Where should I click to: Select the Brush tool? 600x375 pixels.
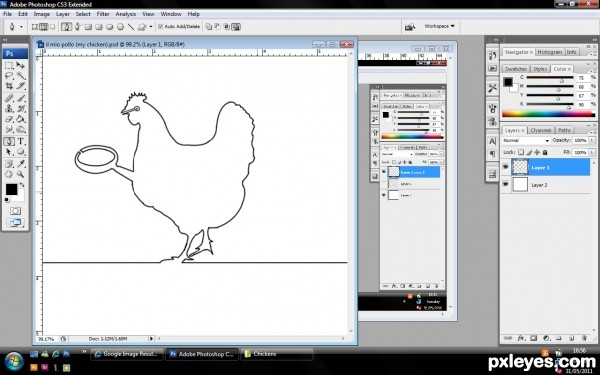coord(21,98)
